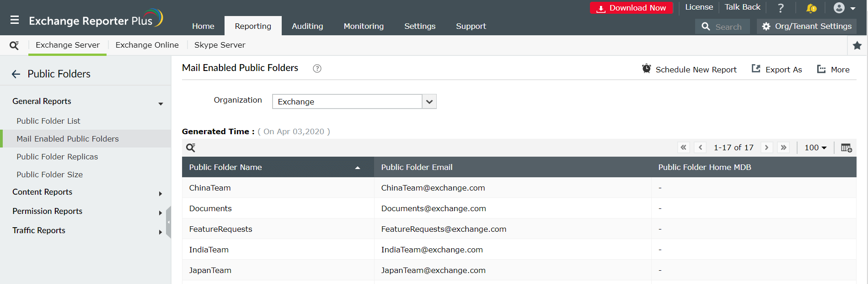This screenshot has width=868, height=284.
Task: Open the Talk Back link
Action: pyautogui.click(x=742, y=7)
